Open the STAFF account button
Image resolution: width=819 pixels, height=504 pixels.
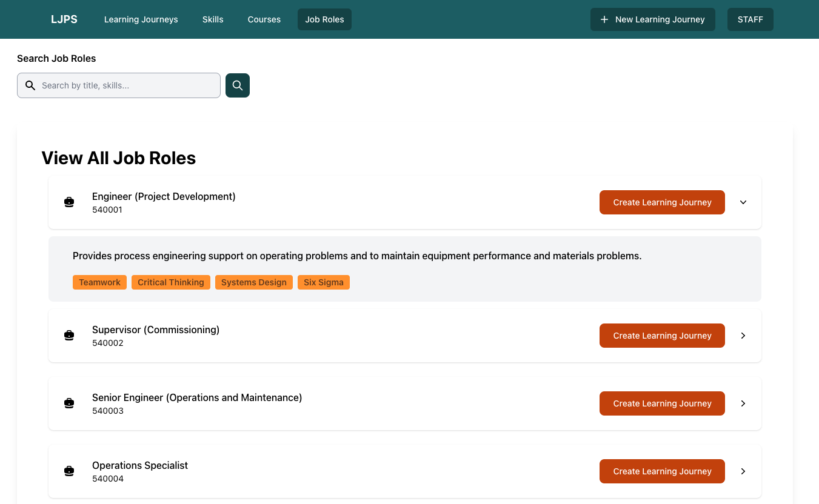tap(750, 19)
